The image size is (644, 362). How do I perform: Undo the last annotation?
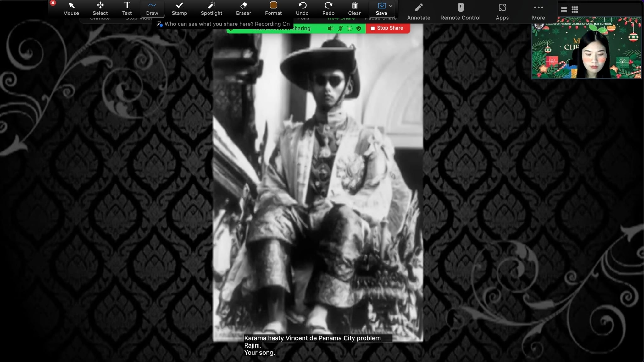click(302, 8)
